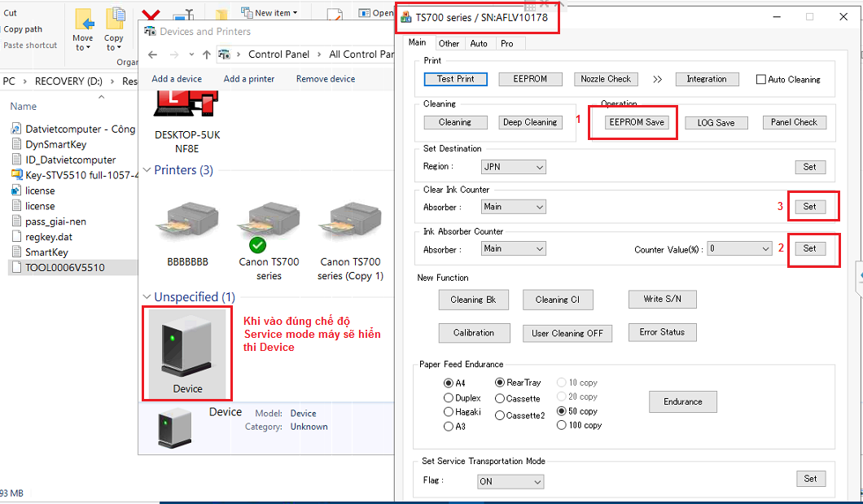
Task: Select the RearTray radio button
Action: [500, 383]
